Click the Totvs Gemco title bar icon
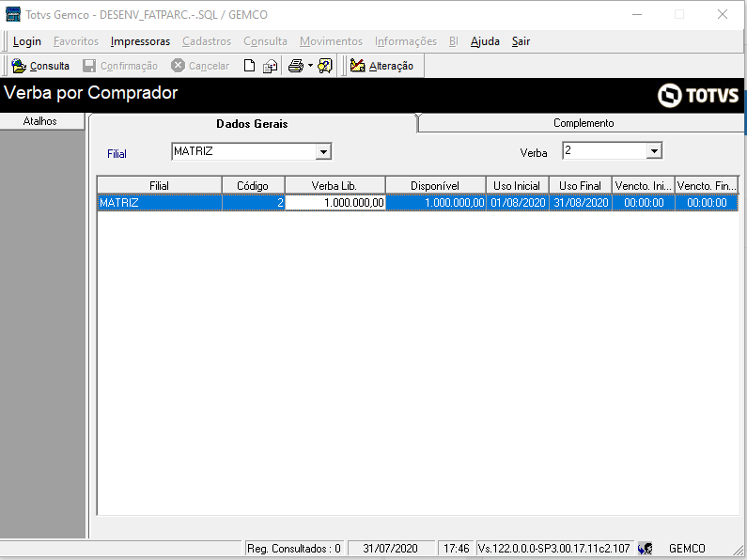Image resolution: width=747 pixels, height=560 pixels. click(x=13, y=14)
